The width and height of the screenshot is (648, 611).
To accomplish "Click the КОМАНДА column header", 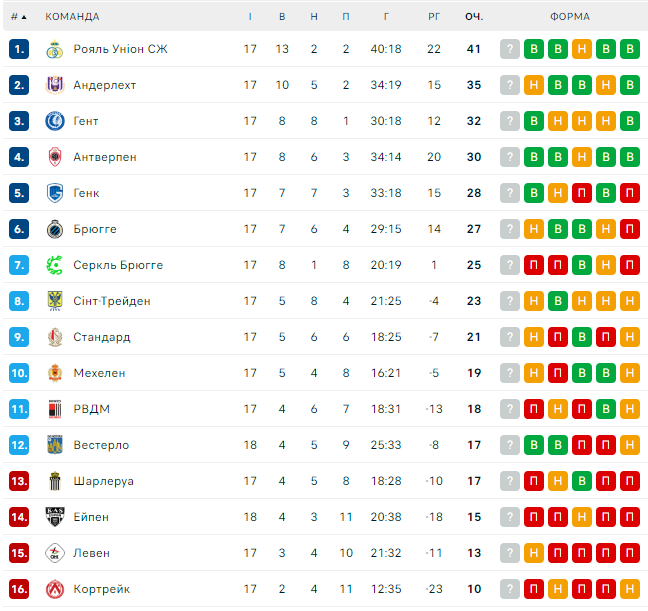I will point(72,17).
